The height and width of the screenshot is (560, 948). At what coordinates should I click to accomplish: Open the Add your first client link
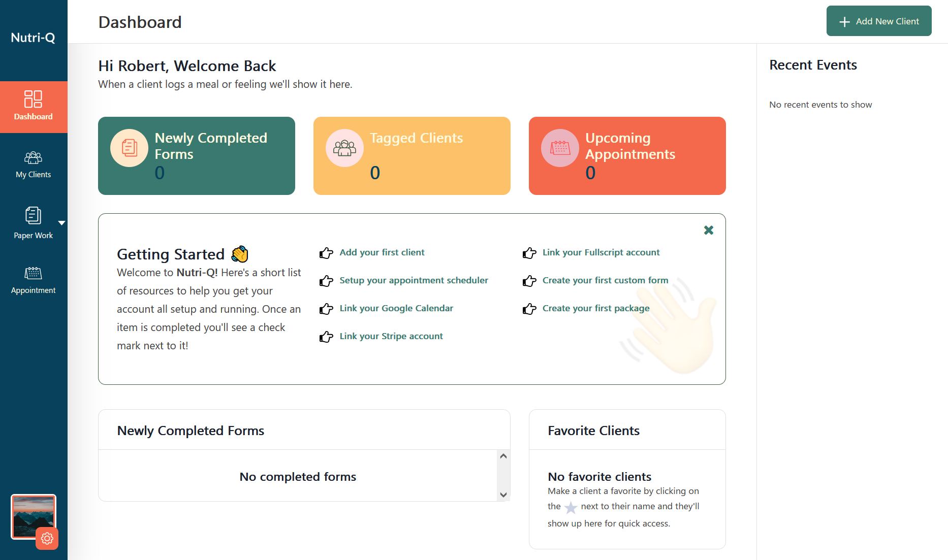click(x=382, y=252)
